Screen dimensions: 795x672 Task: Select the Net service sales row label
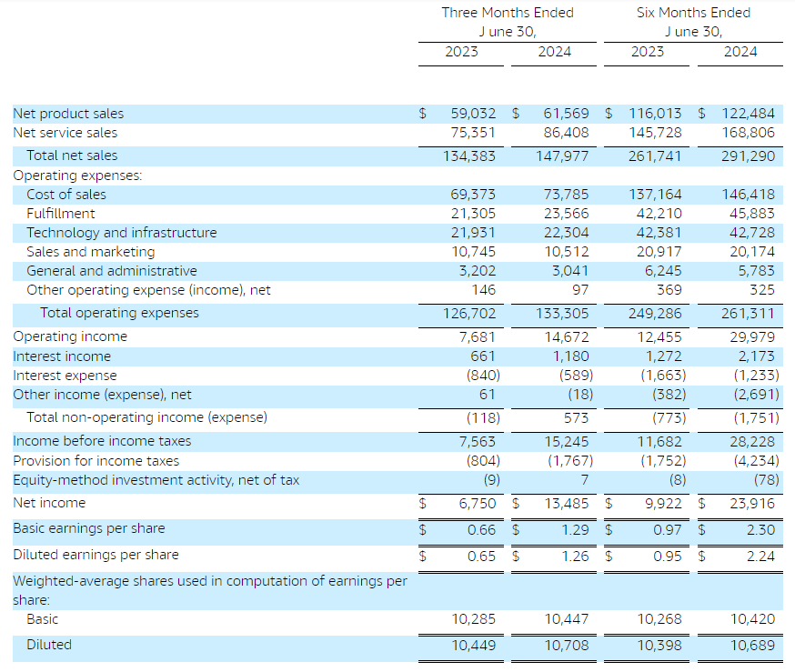pyautogui.click(x=65, y=133)
